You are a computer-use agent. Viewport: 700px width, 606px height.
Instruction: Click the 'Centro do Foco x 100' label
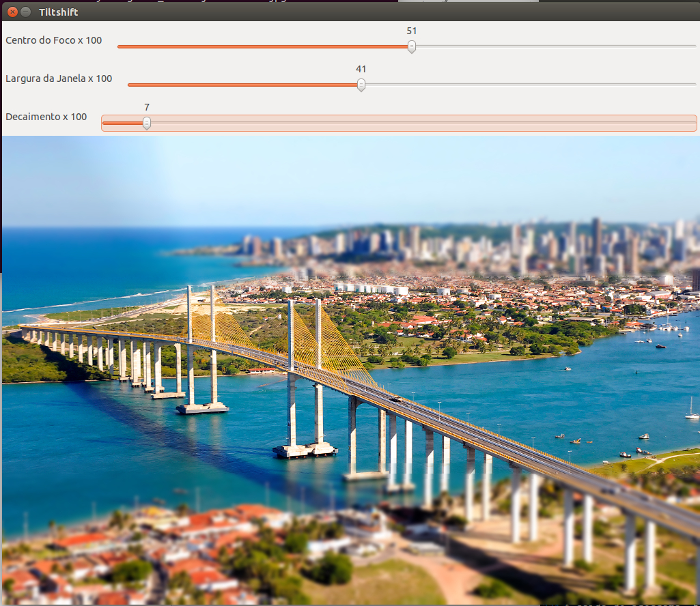pyautogui.click(x=53, y=40)
